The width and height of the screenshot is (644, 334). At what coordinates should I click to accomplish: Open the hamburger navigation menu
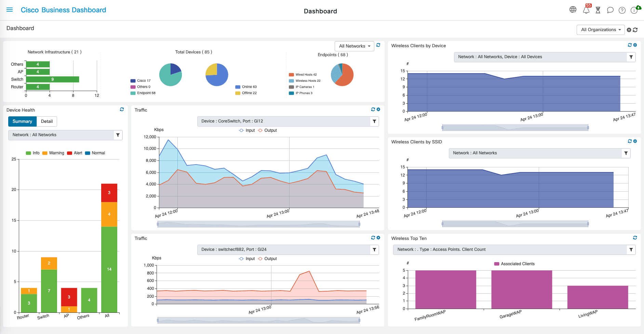(x=10, y=10)
